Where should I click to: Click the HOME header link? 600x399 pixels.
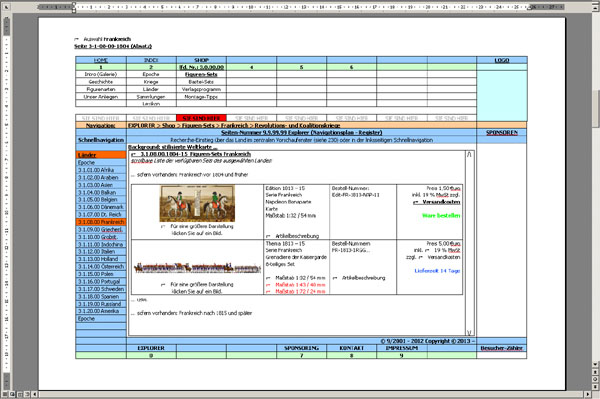(x=101, y=60)
